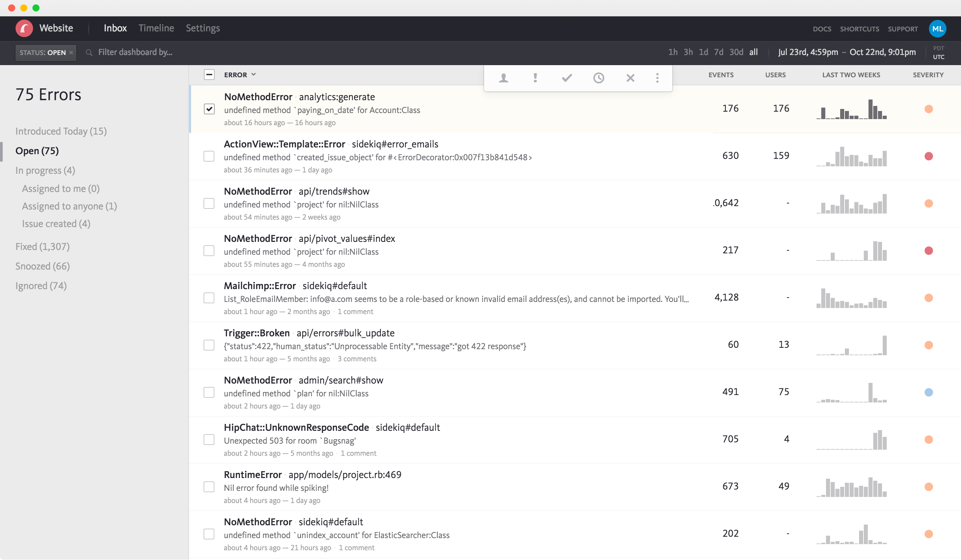Select the Mailchimp::Error row checkbox
Screen dimensions: 961x560
tap(209, 298)
